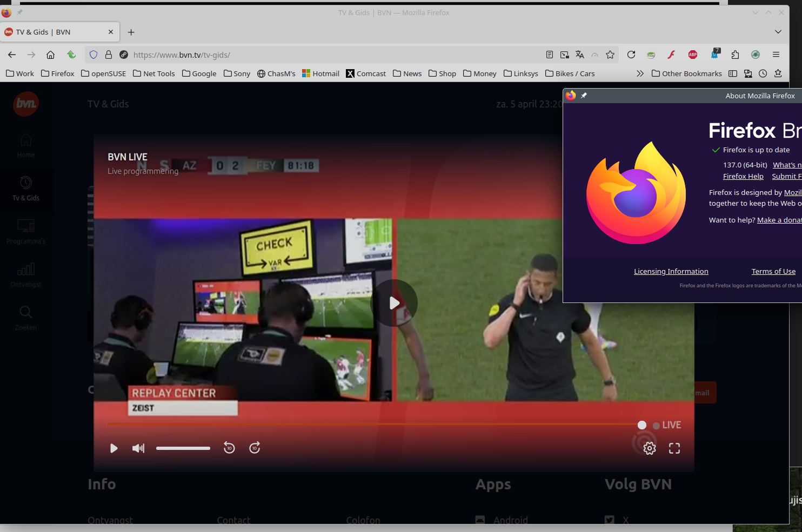Show more bookmarks with the double chevron
Viewport: 802px width, 532px height.
pyautogui.click(x=640, y=73)
